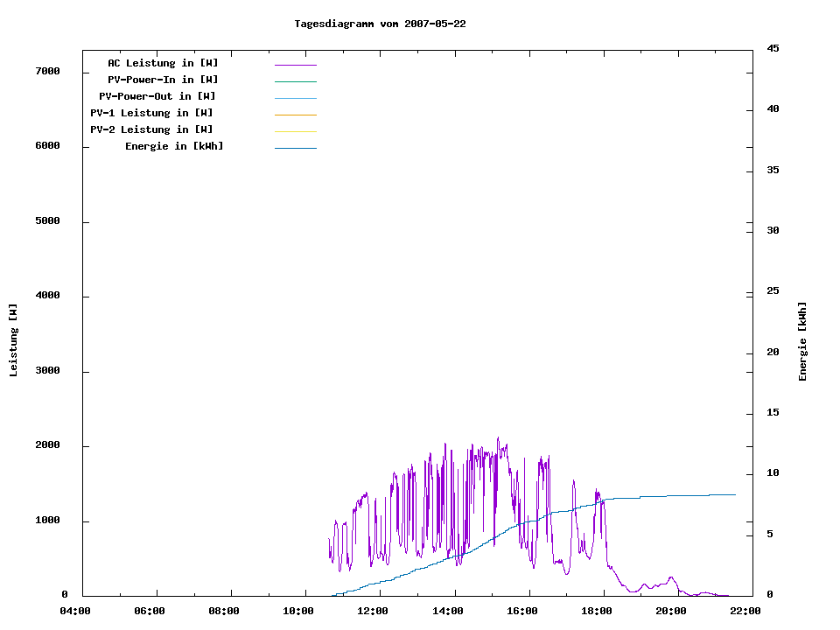840x630 pixels.
Task: Pick the PV-Power-Out in [W] legend entry
Action: (157, 96)
